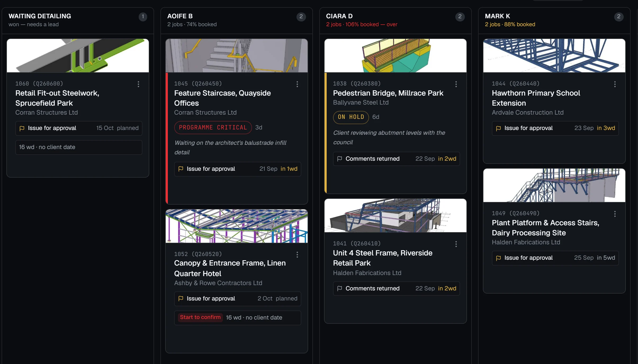Select the ON HOLD status tag

(x=351, y=117)
